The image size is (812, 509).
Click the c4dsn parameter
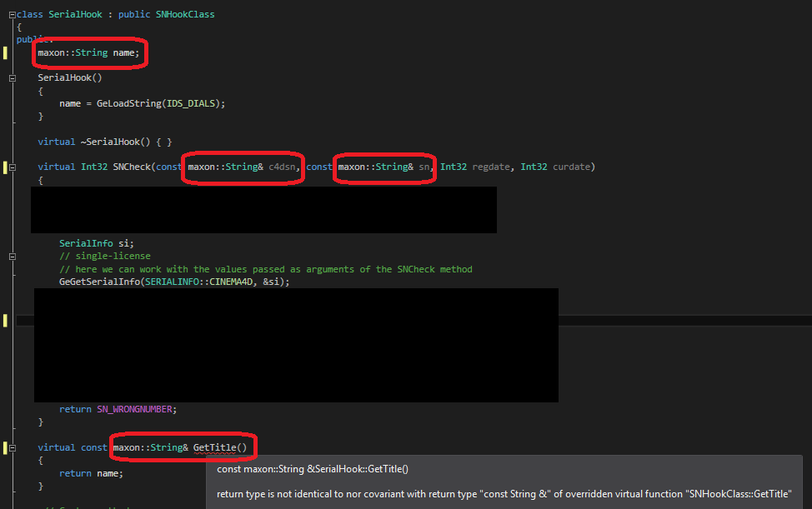283,167
